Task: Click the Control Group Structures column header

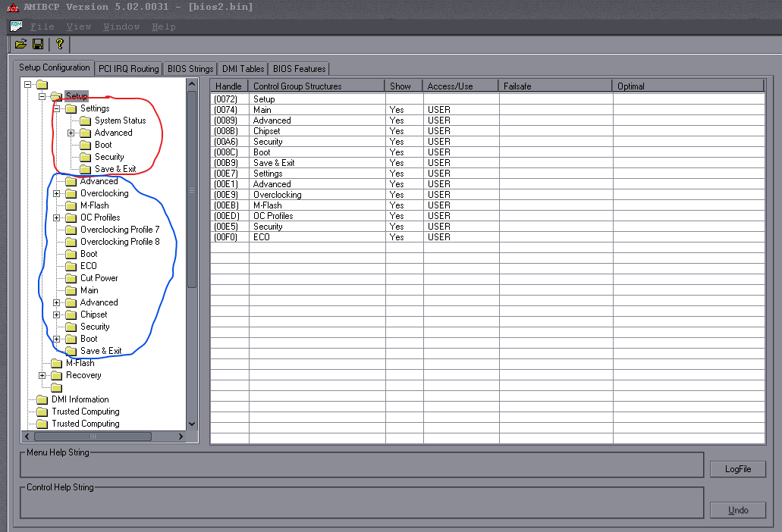Action: coord(317,86)
